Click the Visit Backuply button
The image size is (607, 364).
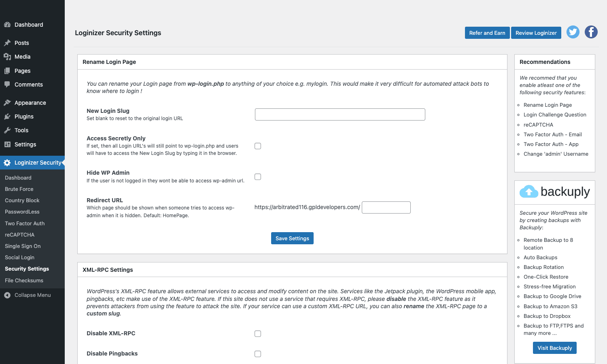(x=555, y=348)
